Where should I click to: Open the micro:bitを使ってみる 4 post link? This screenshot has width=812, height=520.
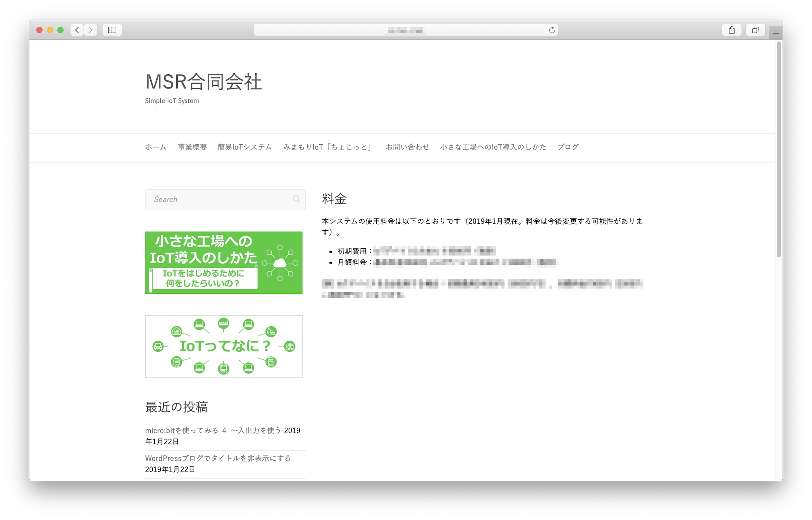214,431
